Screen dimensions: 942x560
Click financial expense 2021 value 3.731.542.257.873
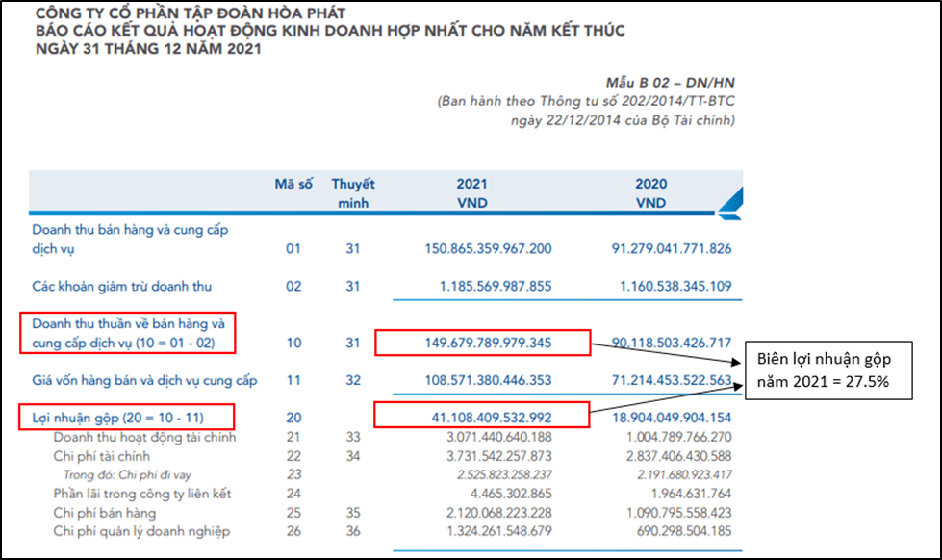pyautogui.click(x=499, y=456)
